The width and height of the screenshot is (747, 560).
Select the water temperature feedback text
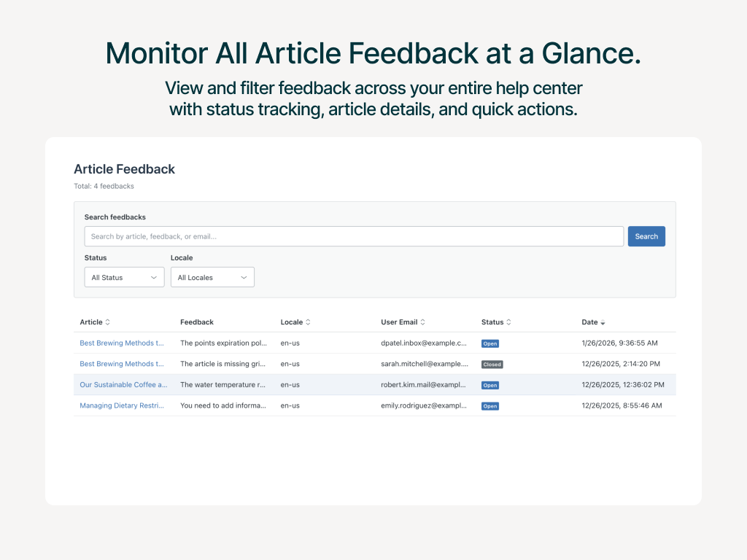click(222, 385)
